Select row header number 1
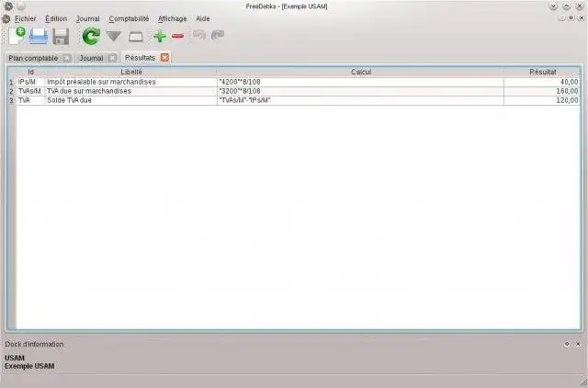 point(11,82)
